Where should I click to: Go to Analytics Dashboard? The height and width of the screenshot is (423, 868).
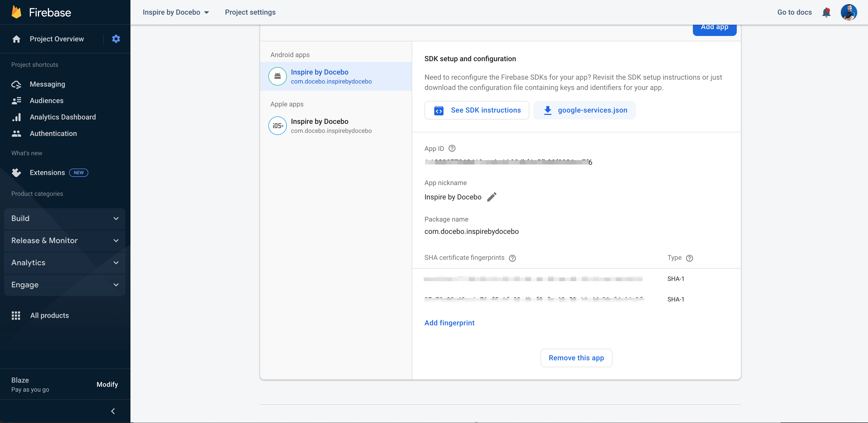(63, 117)
